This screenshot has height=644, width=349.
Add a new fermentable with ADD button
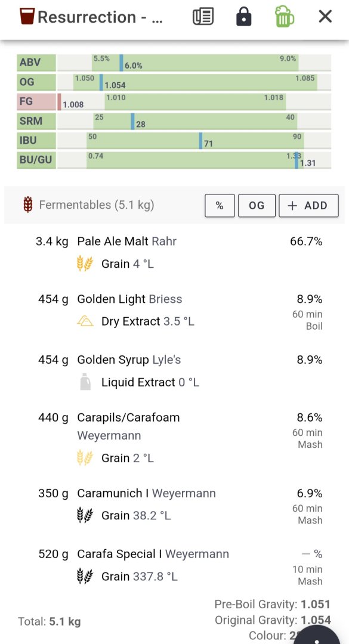point(308,205)
